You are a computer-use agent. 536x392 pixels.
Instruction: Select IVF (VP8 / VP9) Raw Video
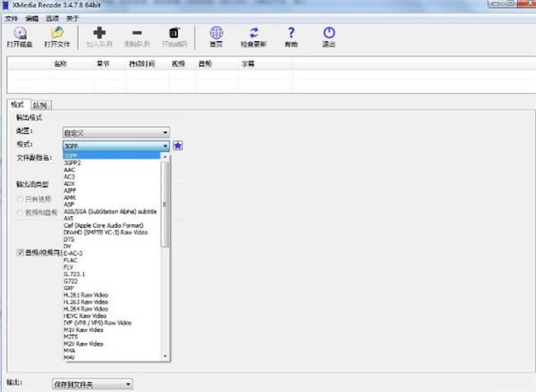(112, 322)
